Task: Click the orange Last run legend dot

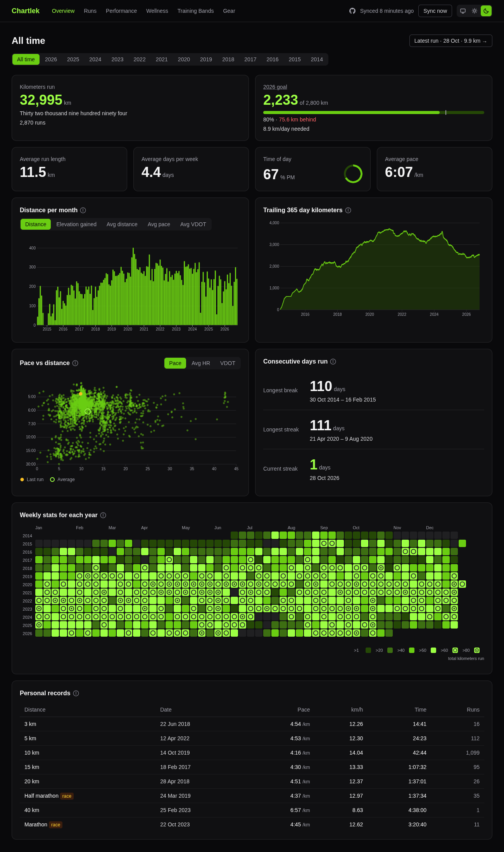Action: click(22, 480)
